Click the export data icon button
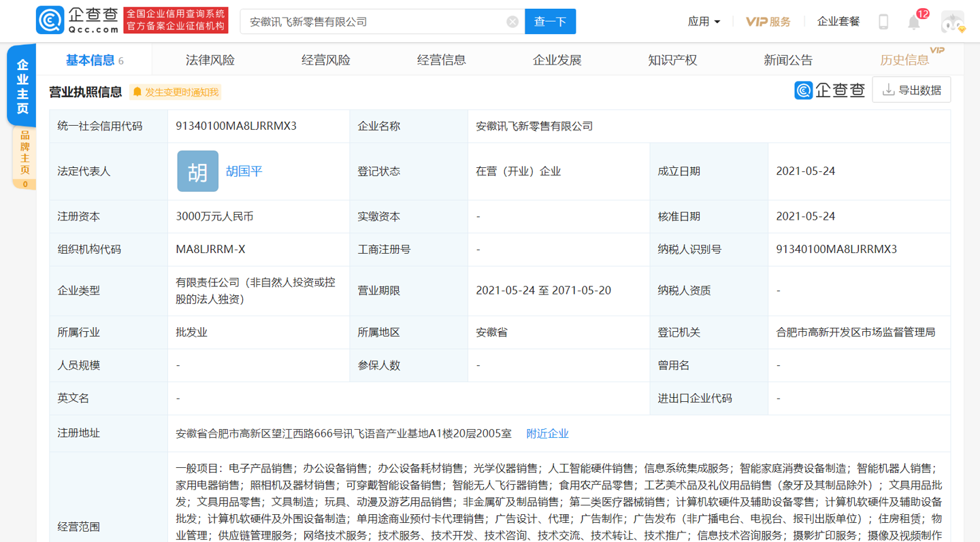The image size is (980, 542). point(911,89)
